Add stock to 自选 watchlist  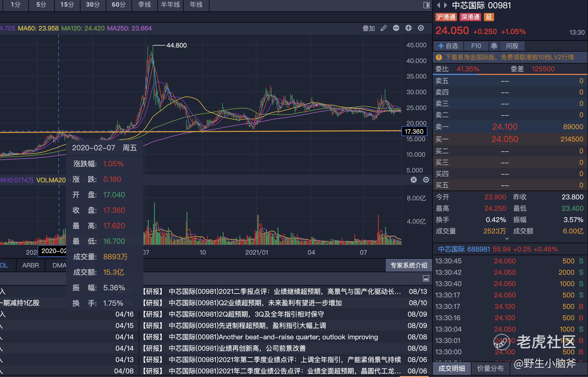click(x=448, y=46)
